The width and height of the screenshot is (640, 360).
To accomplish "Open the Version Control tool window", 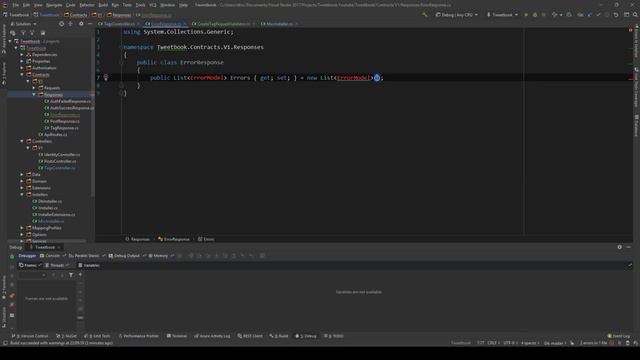I will pos(30,336).
